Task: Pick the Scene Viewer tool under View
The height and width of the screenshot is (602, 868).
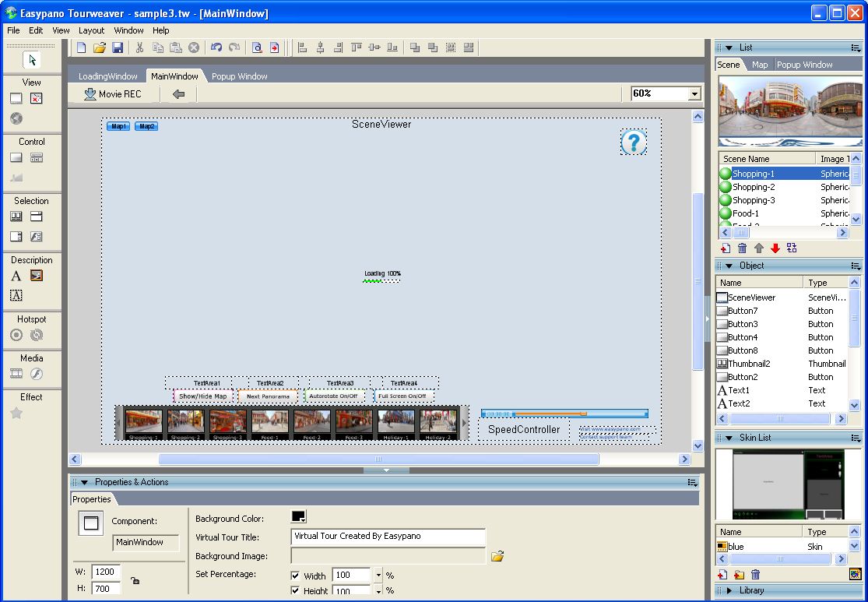Action: tap(16, 99)
